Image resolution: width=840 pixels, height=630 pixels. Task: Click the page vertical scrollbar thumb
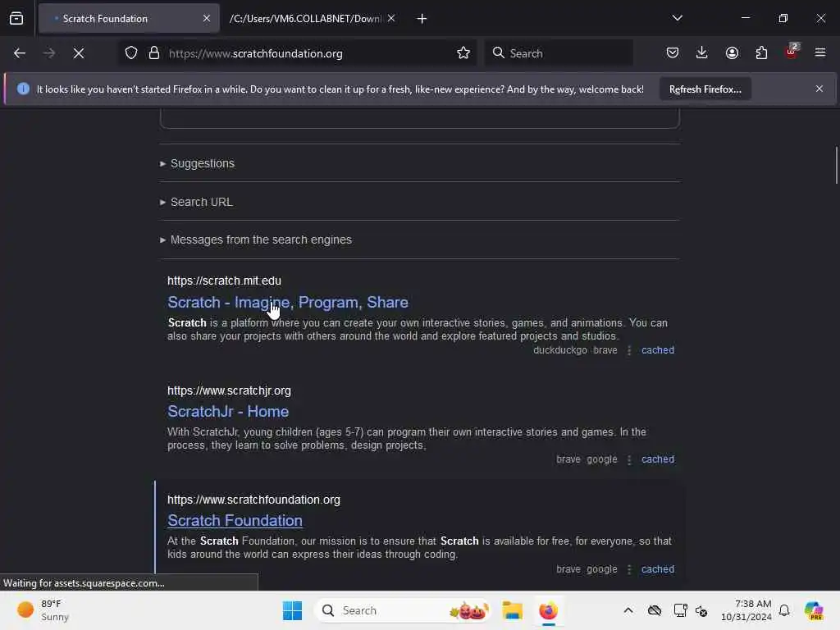point(836,166)
